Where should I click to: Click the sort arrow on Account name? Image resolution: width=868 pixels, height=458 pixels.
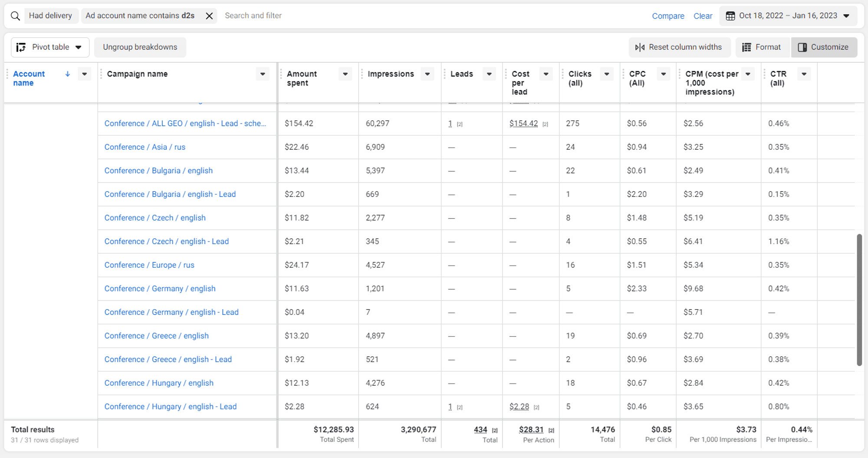click(x=68, y=74)
